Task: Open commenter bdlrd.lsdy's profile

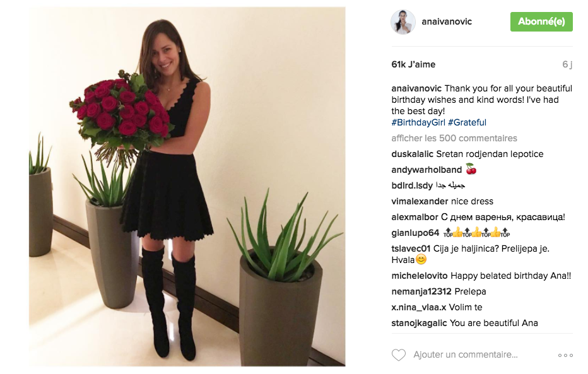Action: coord(412,185)
